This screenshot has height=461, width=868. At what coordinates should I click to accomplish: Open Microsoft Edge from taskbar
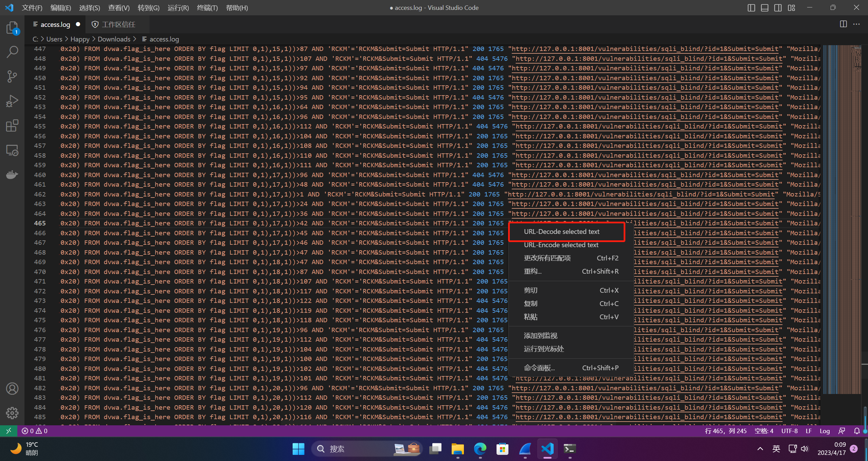[x=480, y=449]
